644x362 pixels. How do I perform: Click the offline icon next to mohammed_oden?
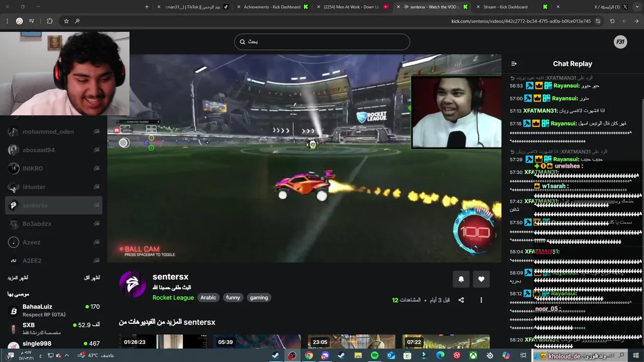point(96,132)
